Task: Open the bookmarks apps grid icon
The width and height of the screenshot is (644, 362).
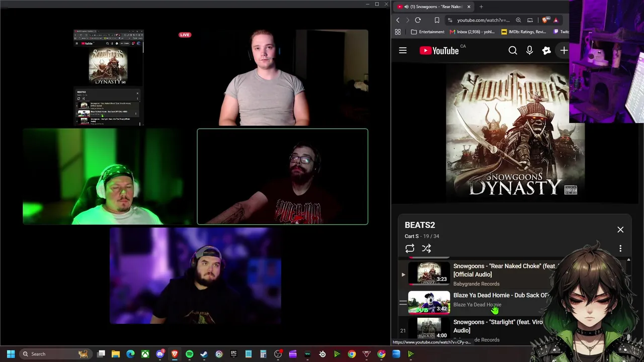Action: tap(397, 32)
